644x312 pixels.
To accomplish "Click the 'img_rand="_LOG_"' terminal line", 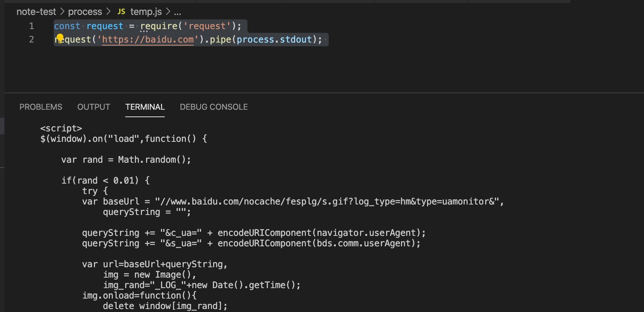I will coord(202,285).
